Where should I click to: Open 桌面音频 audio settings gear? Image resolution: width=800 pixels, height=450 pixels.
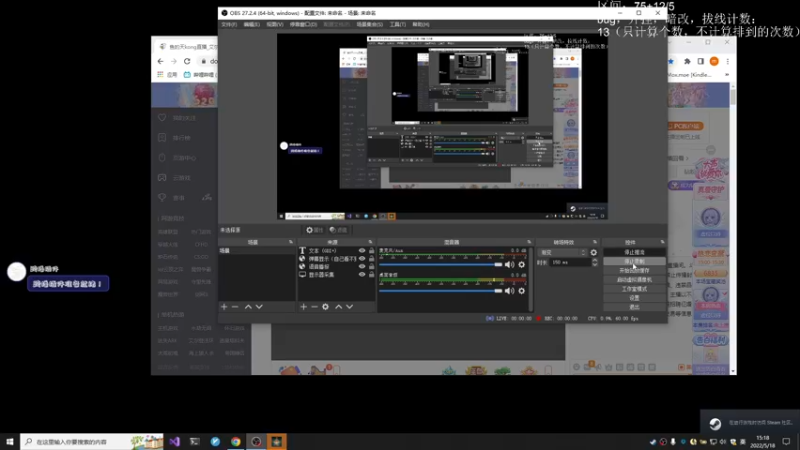click(521, 291)
